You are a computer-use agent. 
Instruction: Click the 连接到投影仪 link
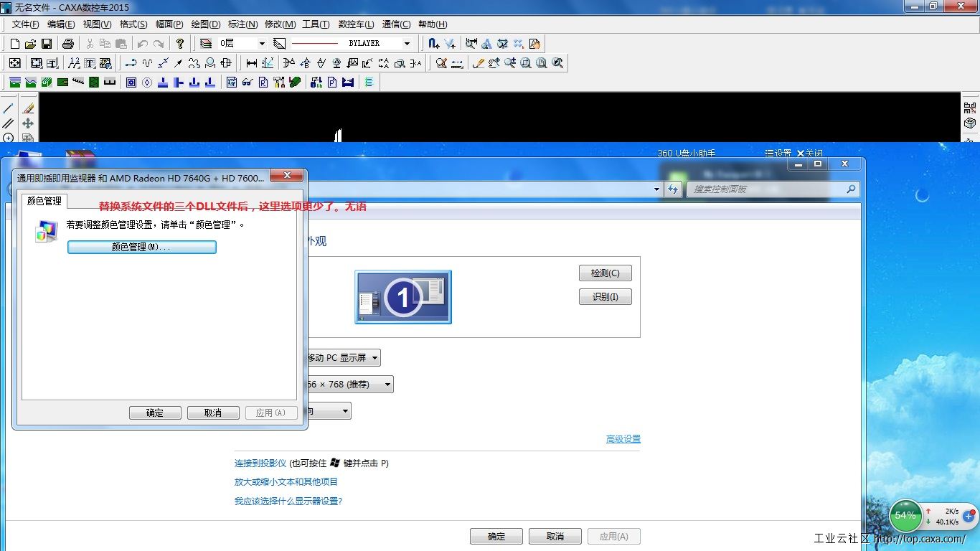point(260,463)
